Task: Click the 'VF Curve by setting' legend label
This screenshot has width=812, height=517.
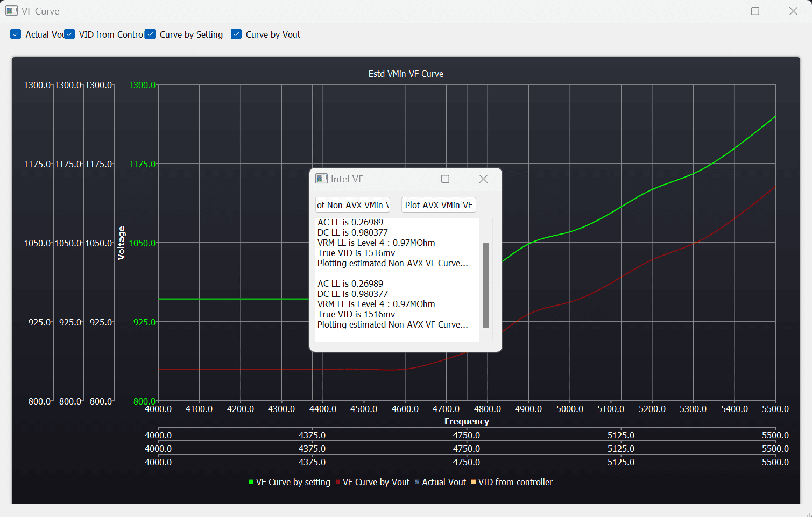Action: pos(293,482)
